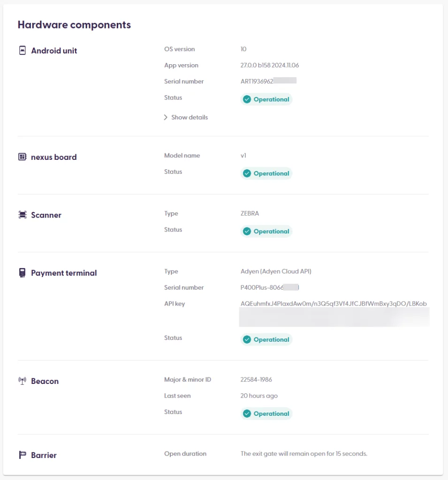This screenshot has width=448, height=480.
Task: Click the Hardware components heading
Action: coord(74,25)
